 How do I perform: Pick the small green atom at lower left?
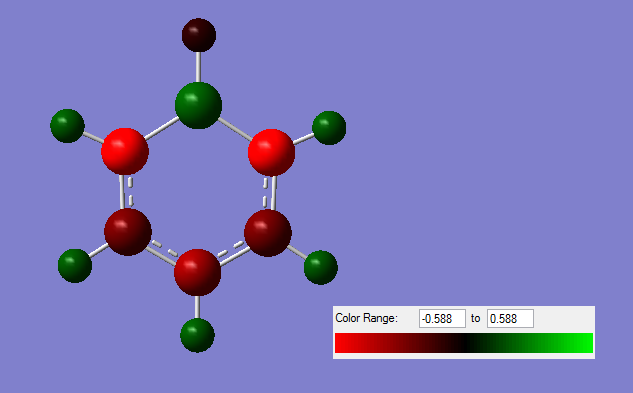[x=75, y=266]
